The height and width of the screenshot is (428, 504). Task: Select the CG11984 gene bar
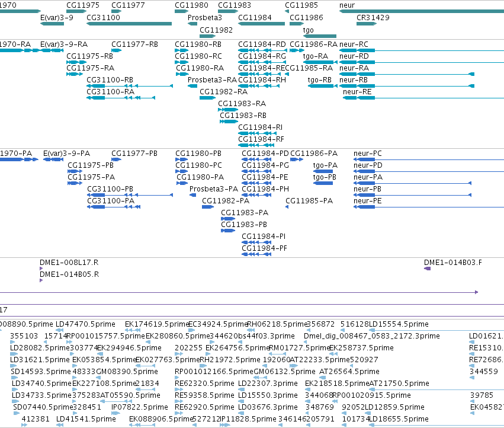[262, 24]
